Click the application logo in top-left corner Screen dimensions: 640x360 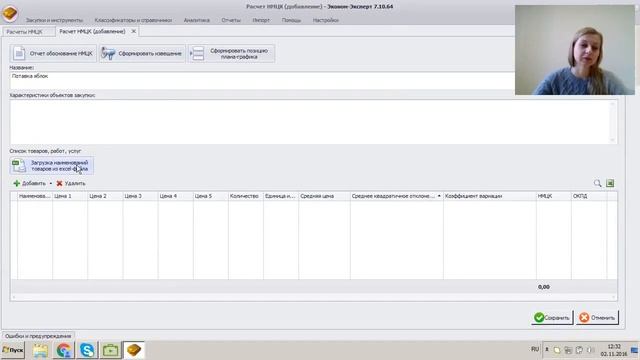10,13
